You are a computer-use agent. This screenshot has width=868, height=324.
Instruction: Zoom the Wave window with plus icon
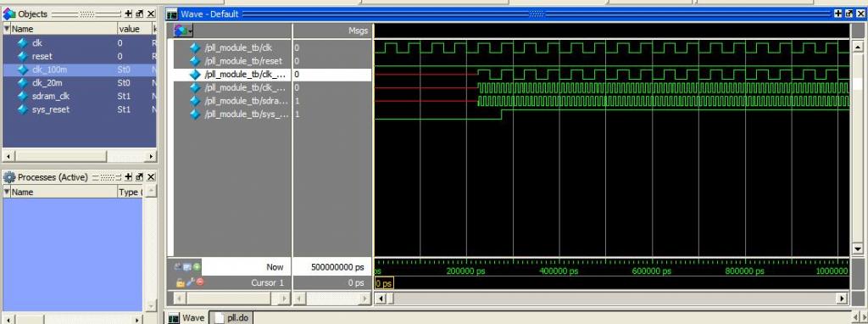839,14
